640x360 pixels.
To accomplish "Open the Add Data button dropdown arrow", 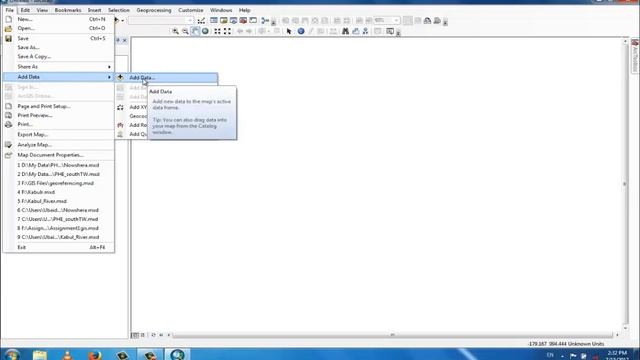I will [x=122, y=20].
